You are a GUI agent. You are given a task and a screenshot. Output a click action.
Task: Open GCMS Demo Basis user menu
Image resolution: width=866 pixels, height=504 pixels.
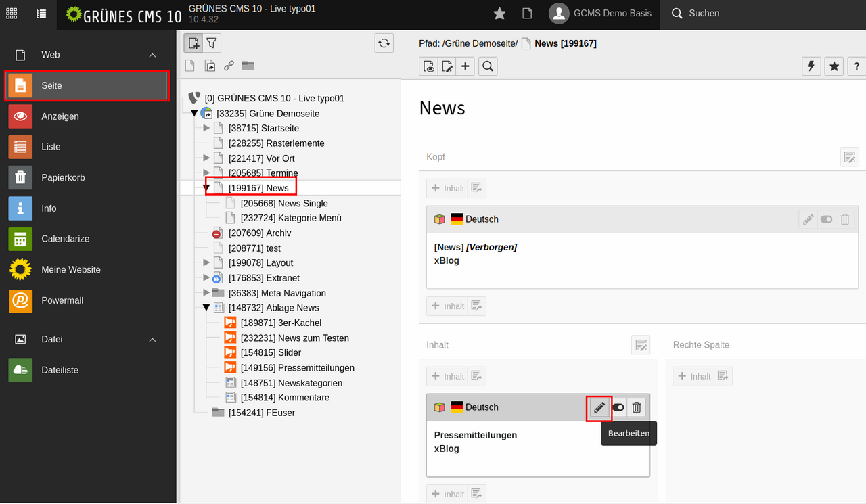click(x=601, y=14)
